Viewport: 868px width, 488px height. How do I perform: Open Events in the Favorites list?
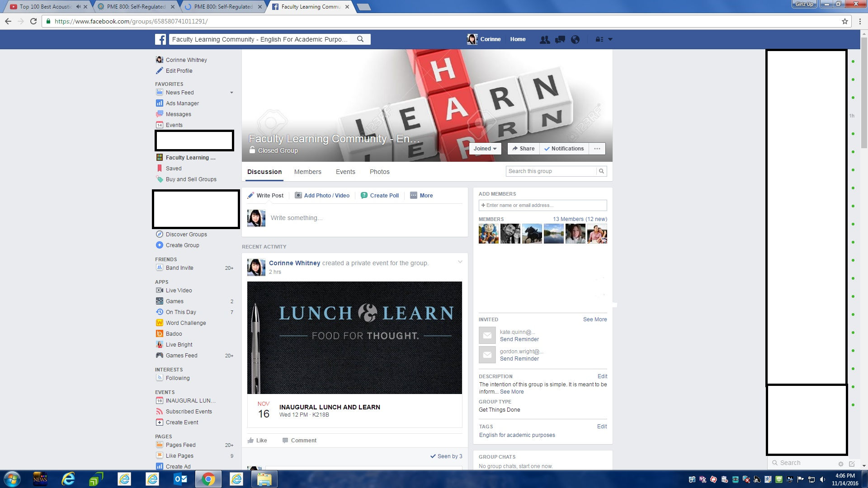click(x=174, y=125)
